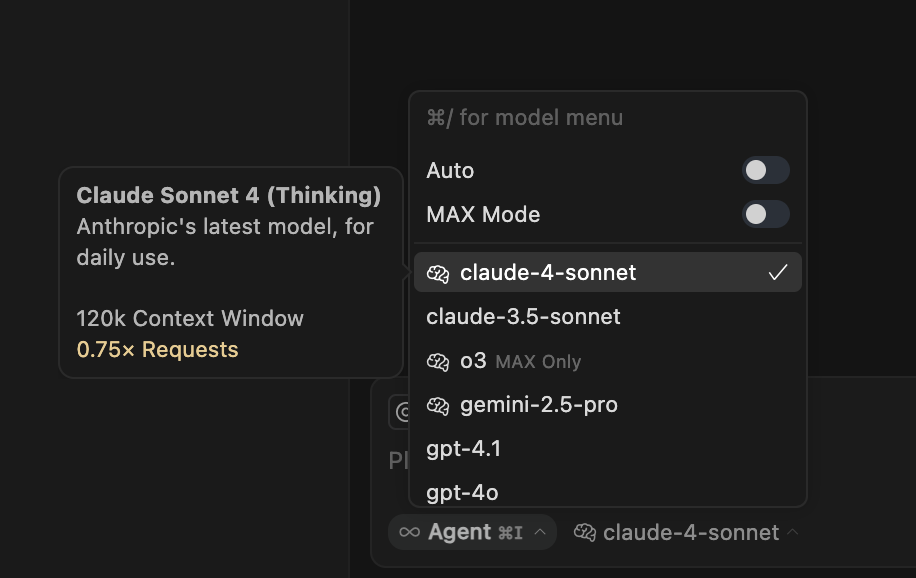Enable the Auto model toggle
The height and width of the screenshot is (578, 916).
[765, 171]
